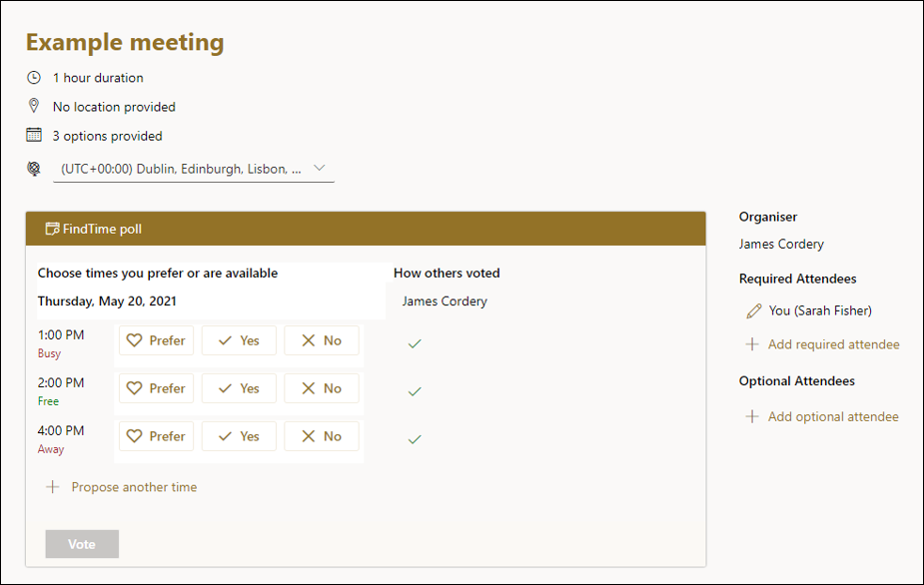Select Prefer for the 4:00 PM slot
924x585 pixels.
pyautogui.click(x=156, y=436)
